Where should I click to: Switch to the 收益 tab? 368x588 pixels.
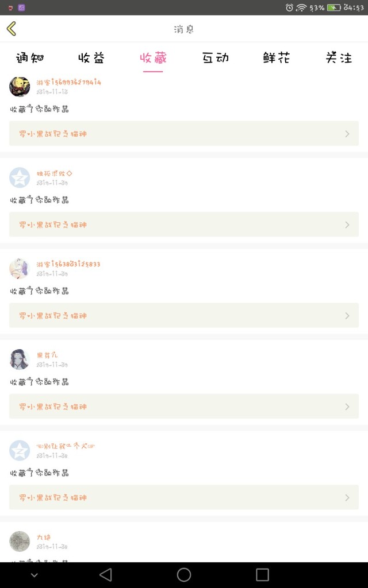(x=91, y=58)
